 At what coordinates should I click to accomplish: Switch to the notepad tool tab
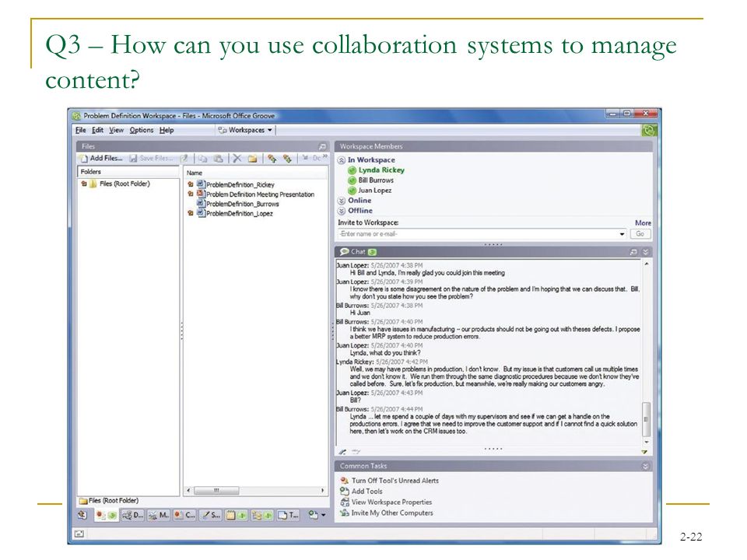pyautogui.click(x=237, y=515)
